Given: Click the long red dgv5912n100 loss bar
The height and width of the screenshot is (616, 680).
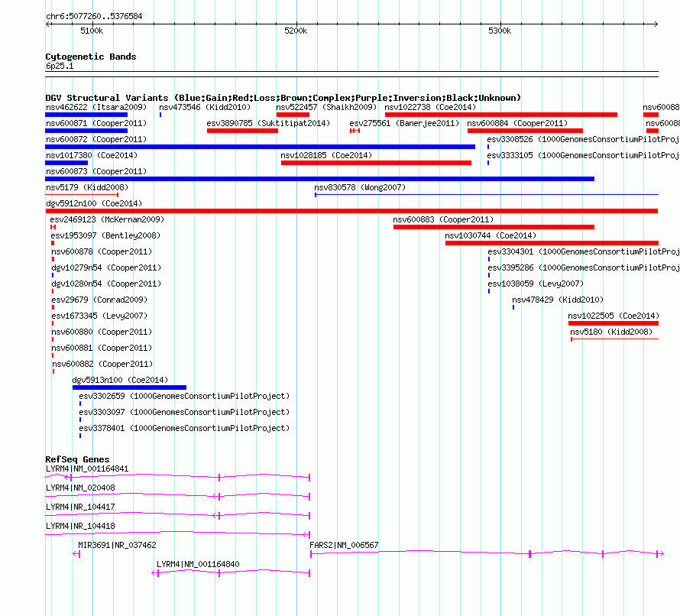Looking at the screenshot, I should point(351,211).
